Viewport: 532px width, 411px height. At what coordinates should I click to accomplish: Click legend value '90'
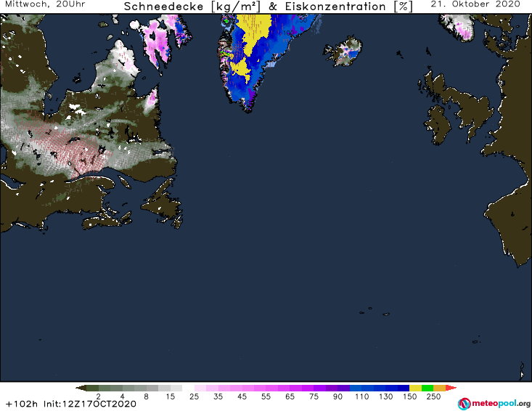[337, 396]
